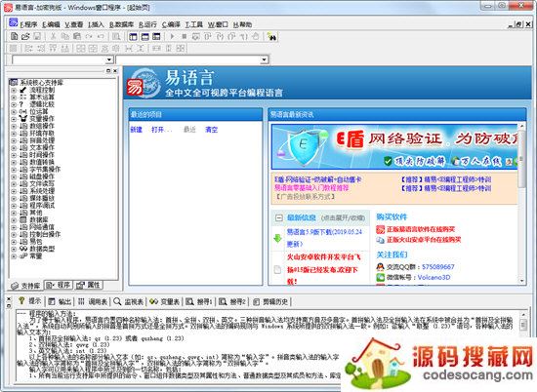Expand the 文本操作 tree node
537x392 pixels.
[x=14, y=148]
